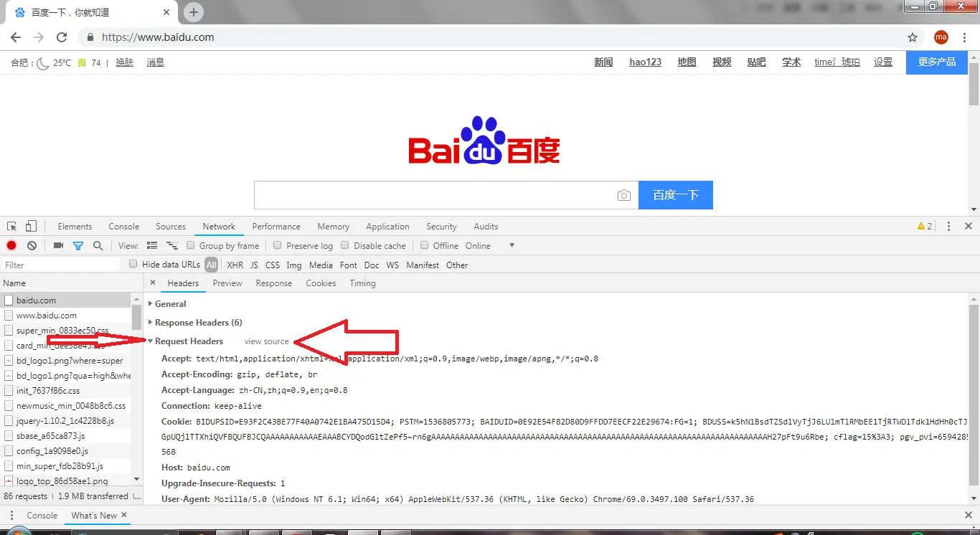Open the Sources panel
The image size is (980, 535).
click(171, 227)
